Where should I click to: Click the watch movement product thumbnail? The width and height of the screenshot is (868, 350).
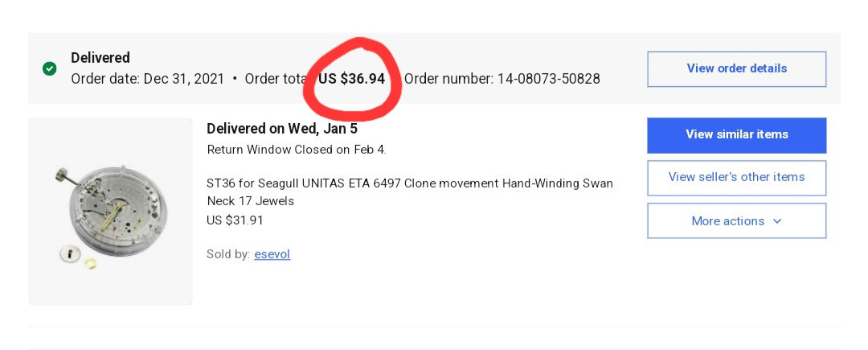click(110, 211)
